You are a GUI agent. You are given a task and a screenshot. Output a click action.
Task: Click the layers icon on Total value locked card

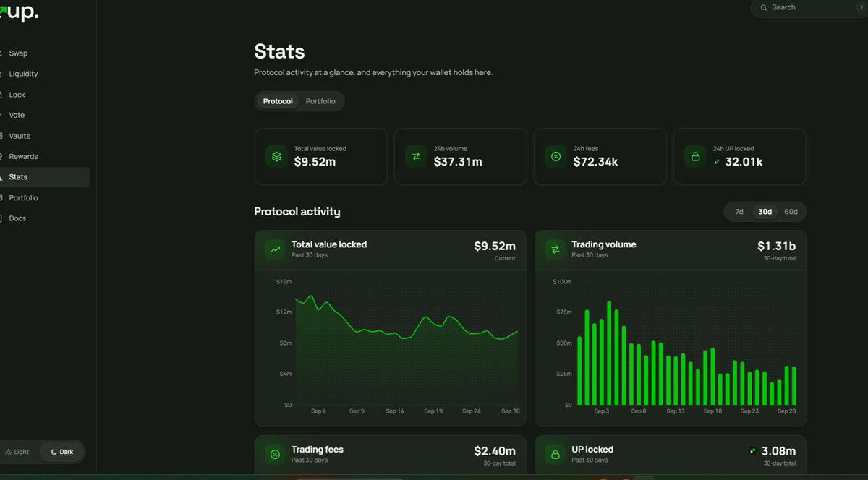(276, 156)
